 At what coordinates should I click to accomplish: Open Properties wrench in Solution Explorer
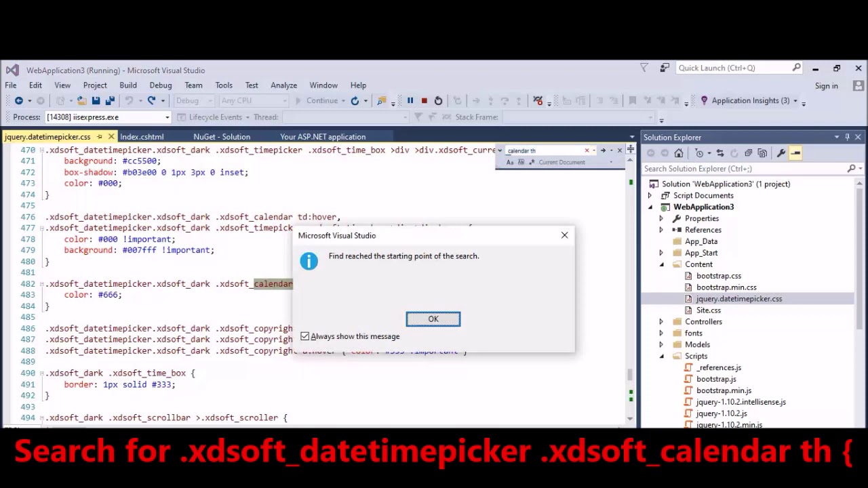coord(781,153)
